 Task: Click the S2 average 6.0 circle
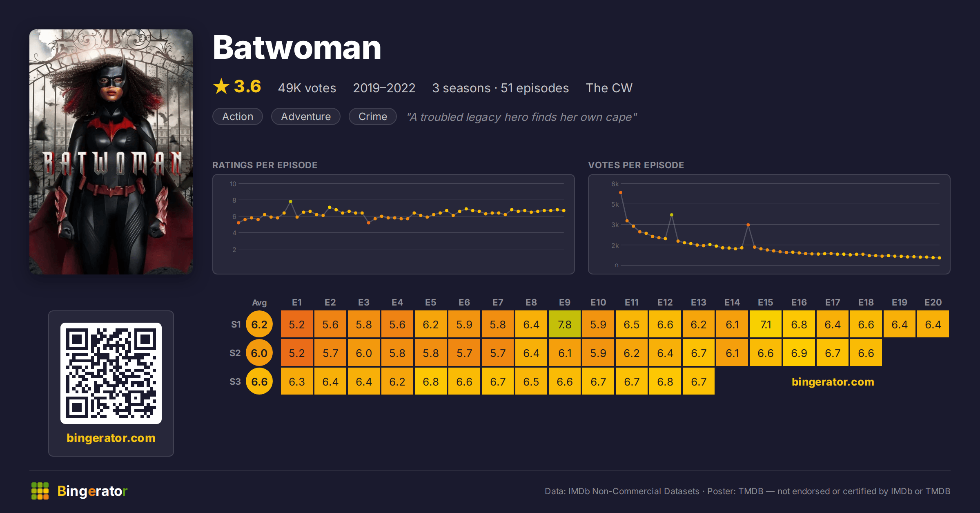click(x=259, y=353)
